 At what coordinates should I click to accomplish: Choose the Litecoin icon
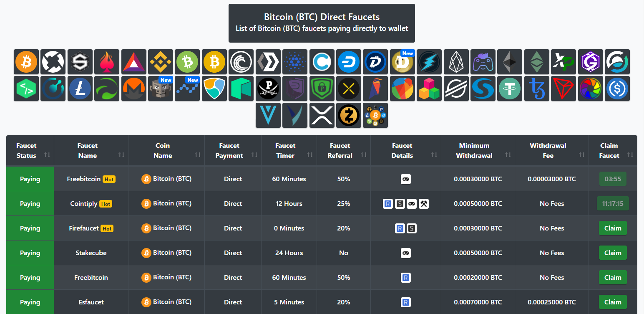(80, 89)
